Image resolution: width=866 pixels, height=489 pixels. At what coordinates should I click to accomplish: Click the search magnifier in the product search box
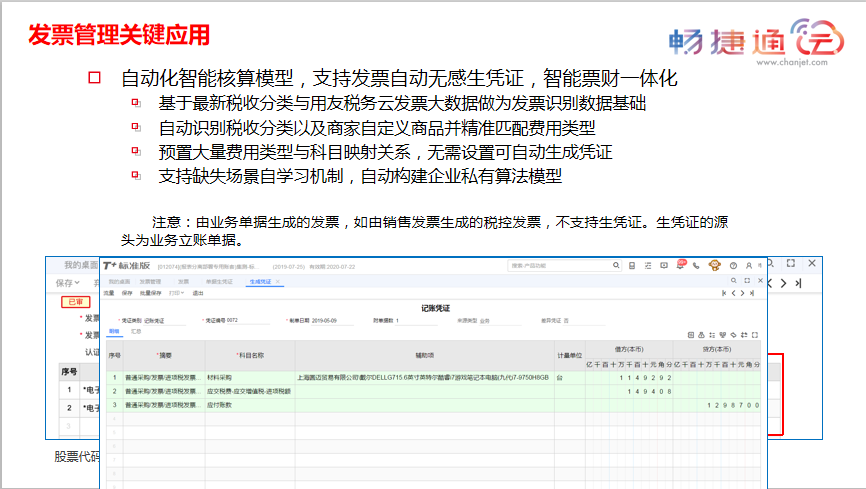tap(615, 266)
